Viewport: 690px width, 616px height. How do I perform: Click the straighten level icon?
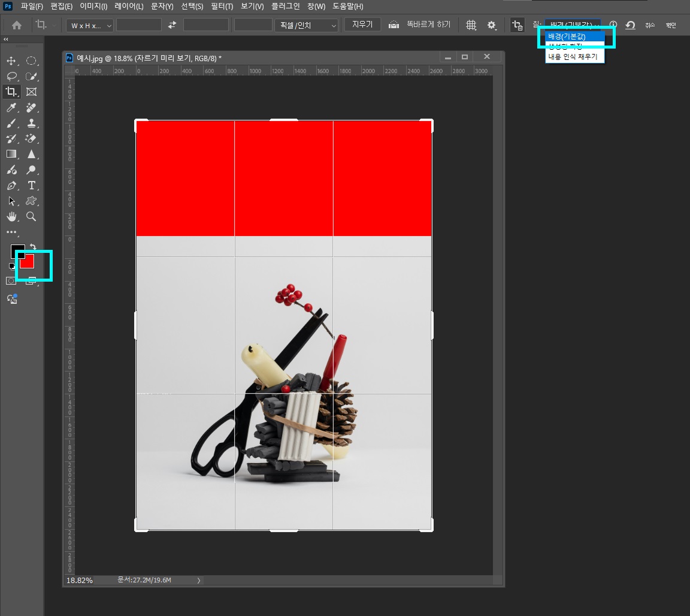pyautogui.click(x=394, y=25)
